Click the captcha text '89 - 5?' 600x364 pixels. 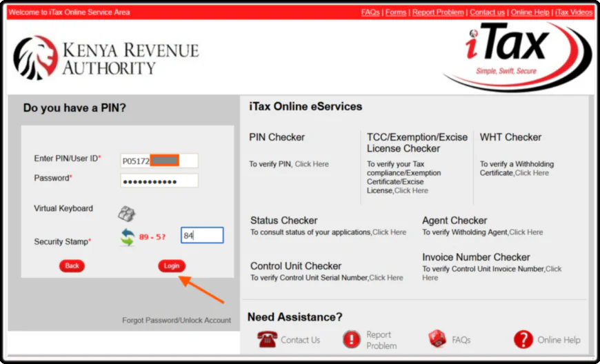(152, 237)
